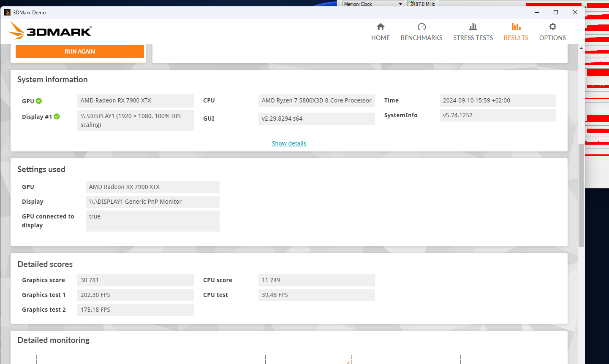Select the AMD Ryzen 7 5800X3D CPU value
This screenshot has height=364, width=609.
coord(317,100)
